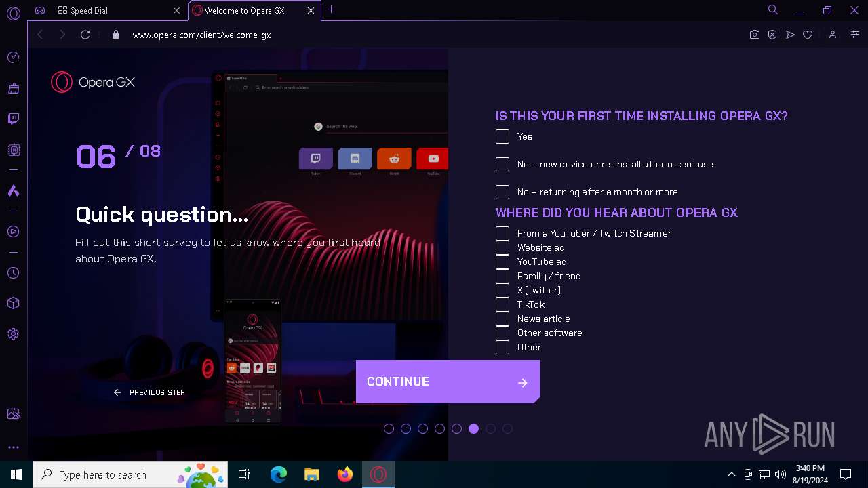Jump to seventh step pagination dot
The width and height of the screenshot is (868, 488).
click(x=490, y=428)
